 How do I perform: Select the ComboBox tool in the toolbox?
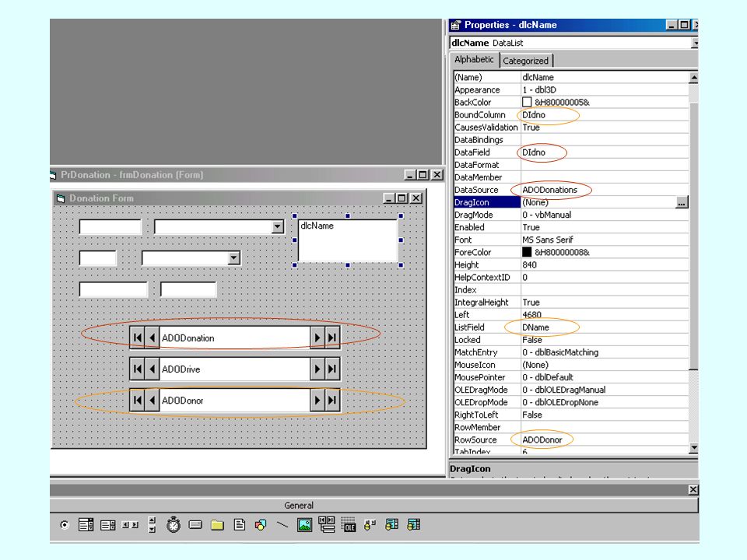(86, 525)
